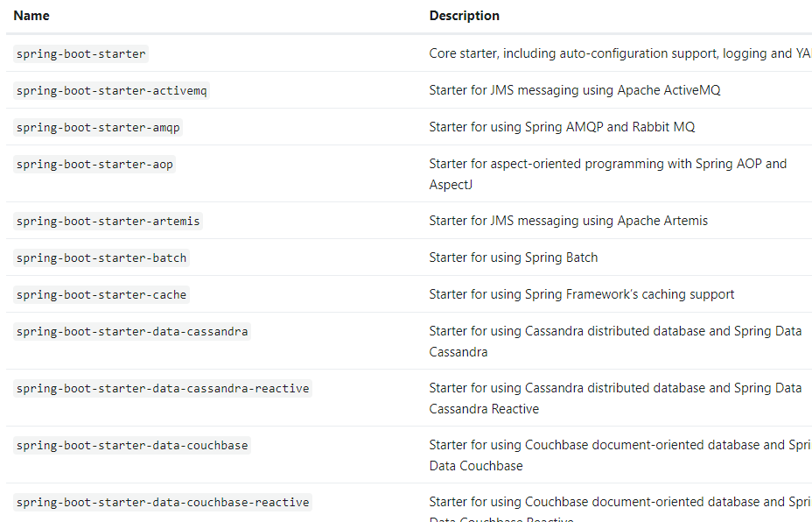The height and width of the screenshot is (522, 812).
Task: Click the spring-boot-starter-artemis entry
Action: pyautogui.click(x=108, y=221)
